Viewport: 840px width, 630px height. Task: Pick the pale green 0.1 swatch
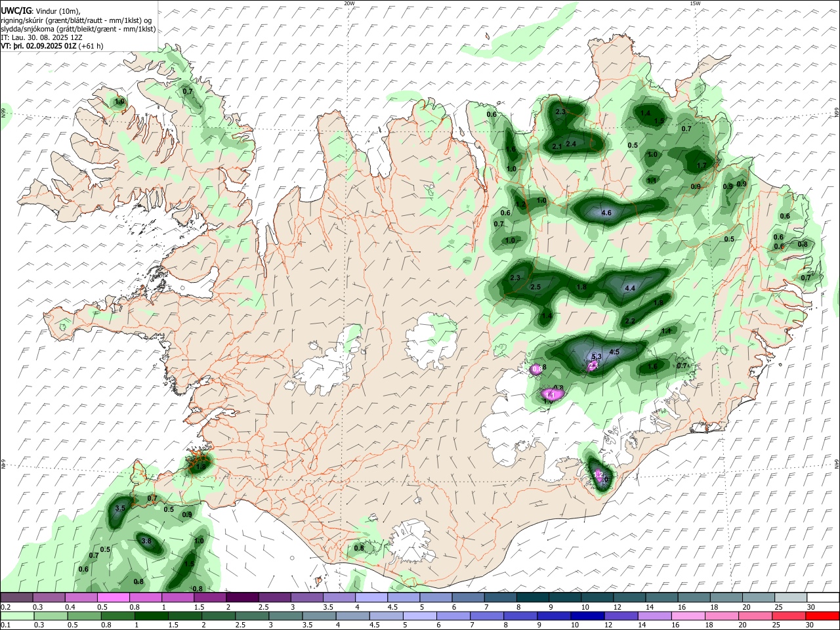(18, 616)
